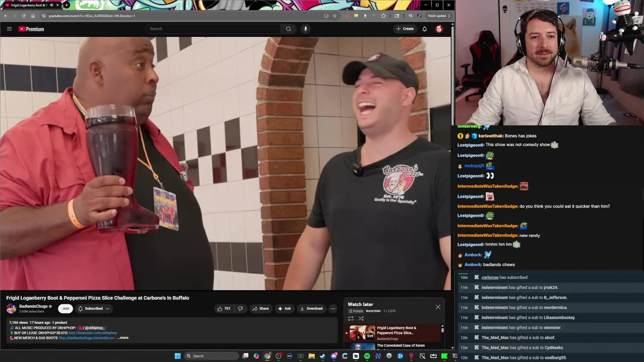Screen dimensions: 644x362
Task: Mute the YouTube browser tab audio
Action: click(52, 5)
